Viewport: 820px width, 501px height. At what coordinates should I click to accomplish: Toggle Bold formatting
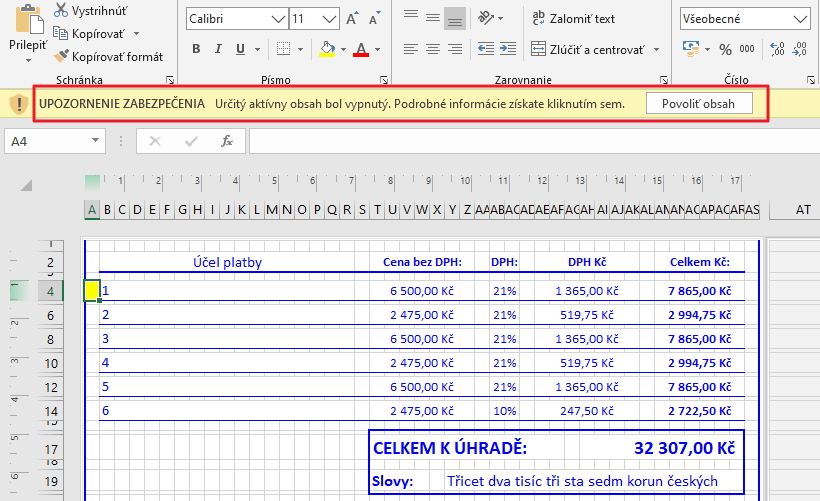pos(196,49)
